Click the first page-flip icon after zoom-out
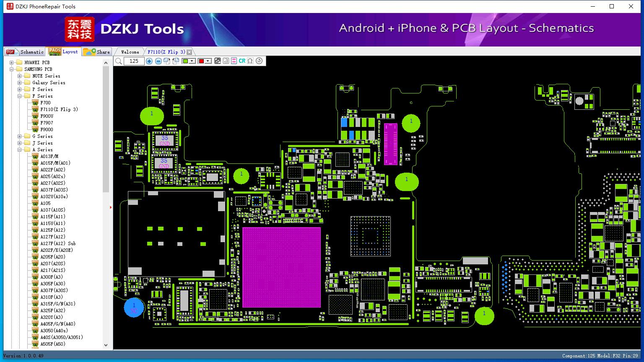This screenshot has height=362, width=644. (x=167, y=61)
